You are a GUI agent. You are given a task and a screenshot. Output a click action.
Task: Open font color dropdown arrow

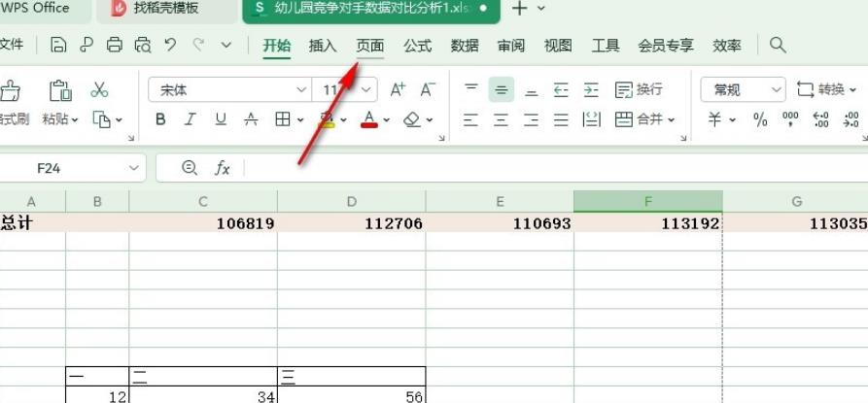(387, 120)
